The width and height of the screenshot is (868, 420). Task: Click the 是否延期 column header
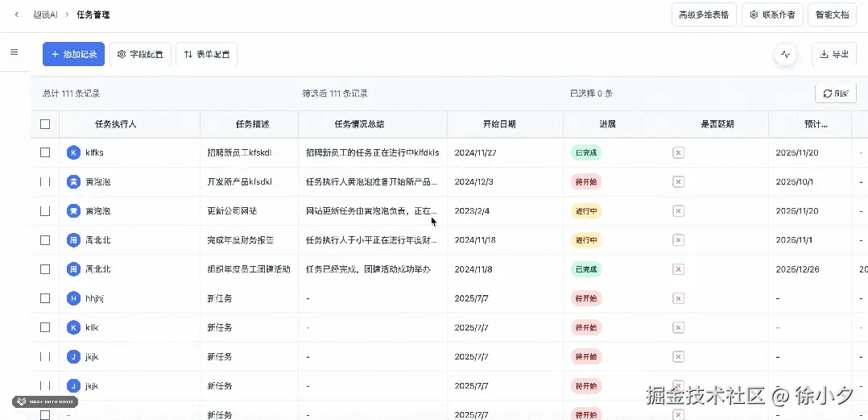(717, 124)
